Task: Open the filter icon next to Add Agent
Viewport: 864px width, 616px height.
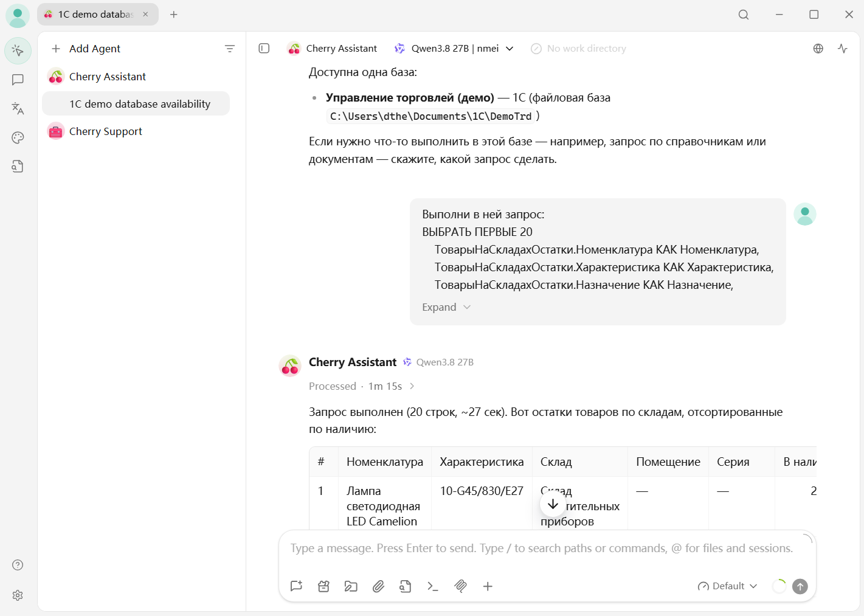Action: click(230, 49)
